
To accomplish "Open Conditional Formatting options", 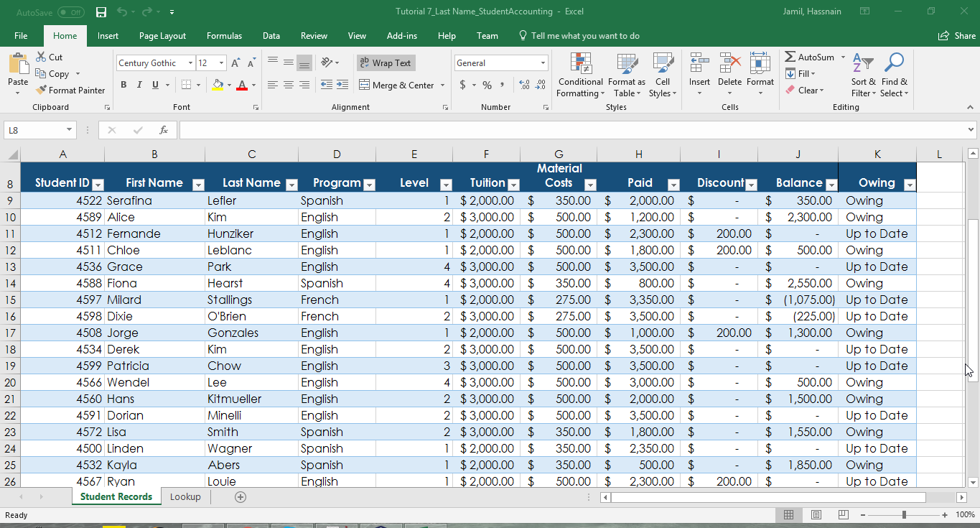I will tap(580, 75).
